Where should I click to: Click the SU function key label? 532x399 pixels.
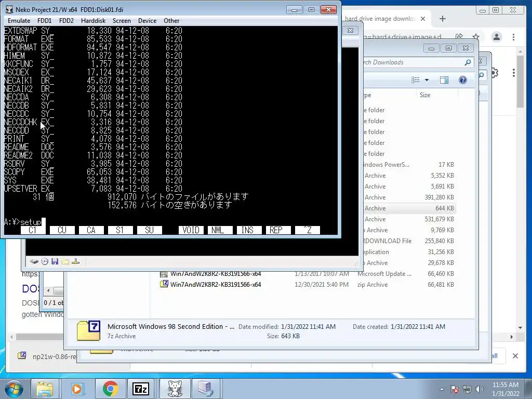[x=149, y=230]
